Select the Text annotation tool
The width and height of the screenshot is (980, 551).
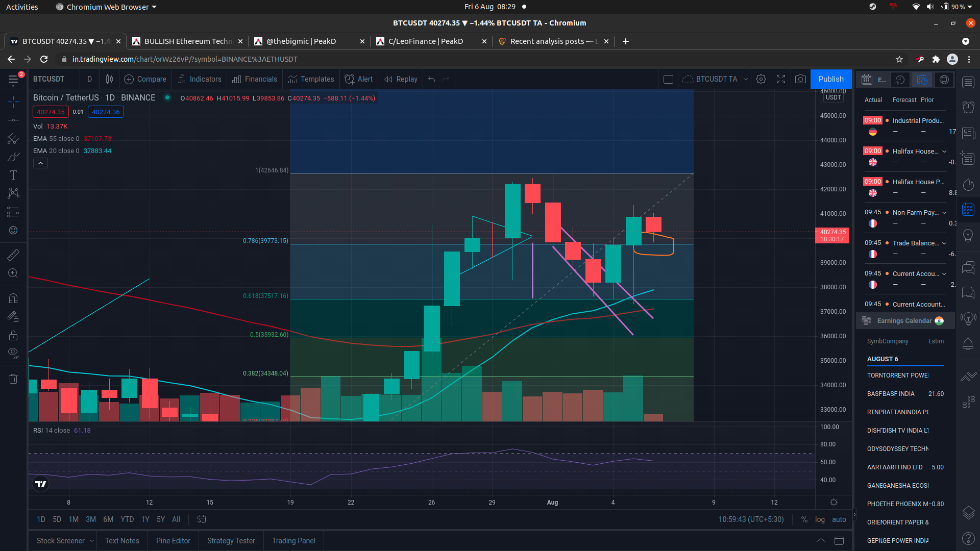pyautogui.click(x=13, y=175)
